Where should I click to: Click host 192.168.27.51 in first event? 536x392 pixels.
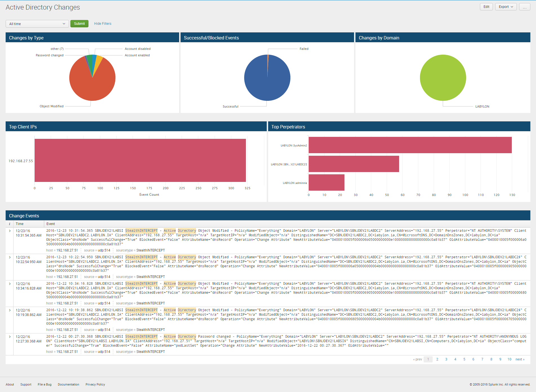coord(67,250)
